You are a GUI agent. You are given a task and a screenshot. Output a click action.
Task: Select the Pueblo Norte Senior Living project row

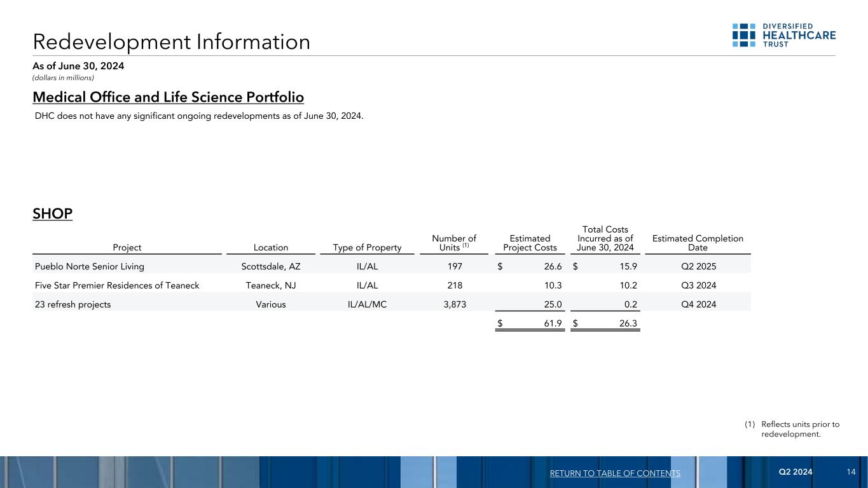click(90, 267)
